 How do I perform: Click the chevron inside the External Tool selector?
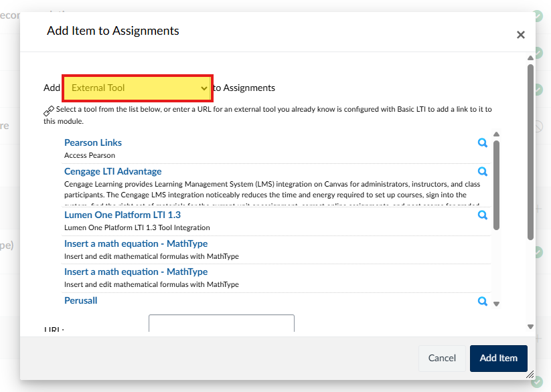point(203,88)
